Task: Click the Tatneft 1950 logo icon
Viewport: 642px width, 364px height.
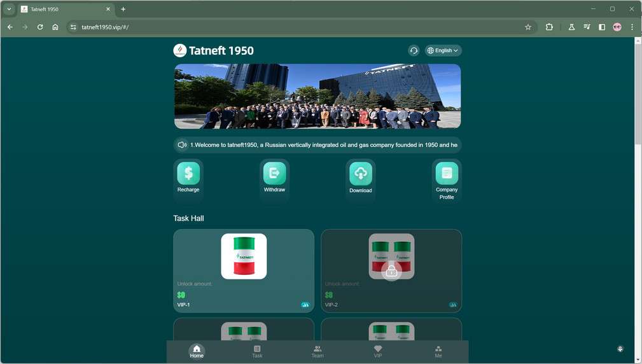Action: tap(179, 50)
